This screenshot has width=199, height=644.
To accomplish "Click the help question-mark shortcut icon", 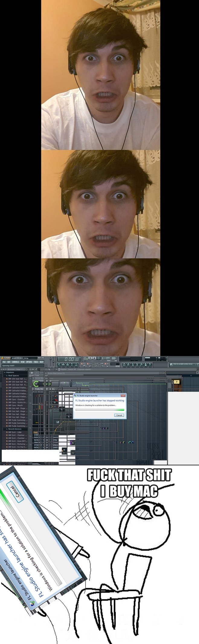I will pos(150,365).
